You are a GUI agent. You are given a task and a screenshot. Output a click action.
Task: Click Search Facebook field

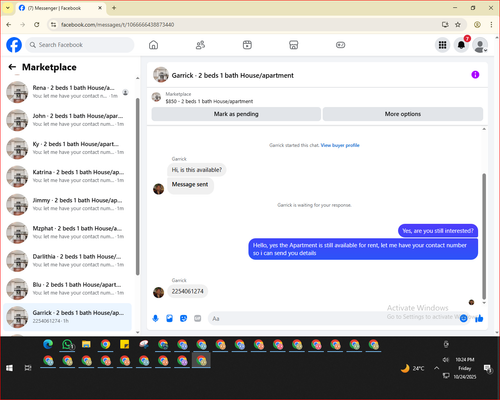80,45
